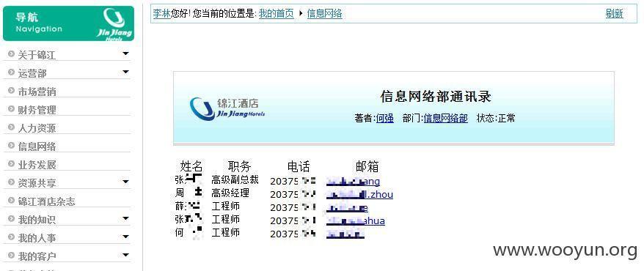Open the 我的客户 navigation item

coord(37,256)
